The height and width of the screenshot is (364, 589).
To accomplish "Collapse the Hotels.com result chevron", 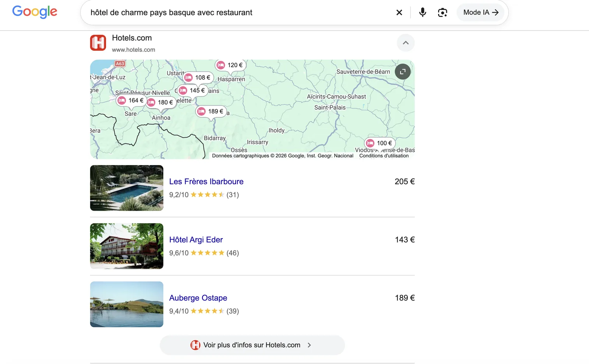I will tap(406, 43).
